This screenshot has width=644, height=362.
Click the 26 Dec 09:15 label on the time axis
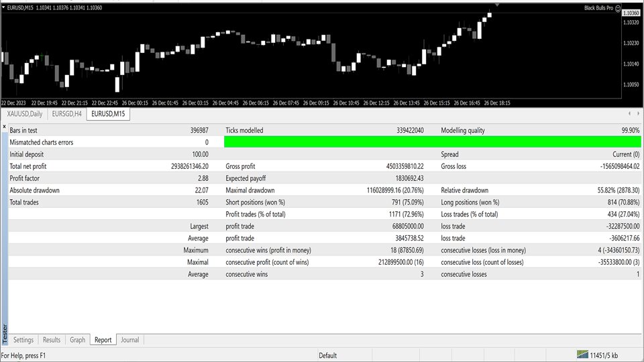(316, 103)
